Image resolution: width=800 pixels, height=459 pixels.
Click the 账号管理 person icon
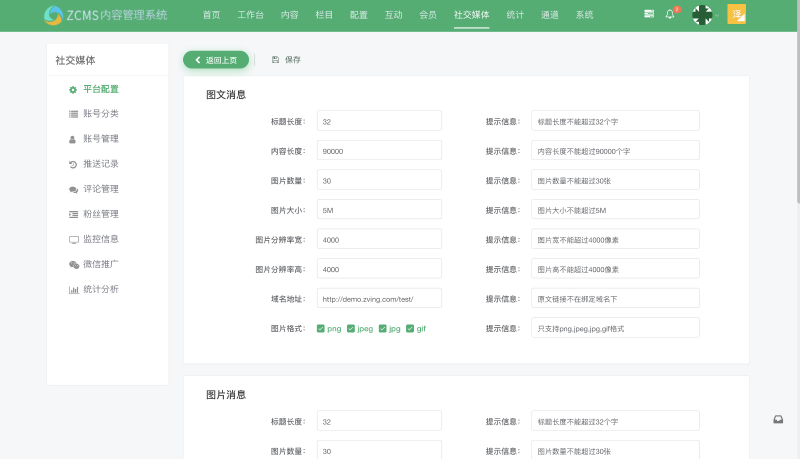pyautogui.click(x=72, y=139)
